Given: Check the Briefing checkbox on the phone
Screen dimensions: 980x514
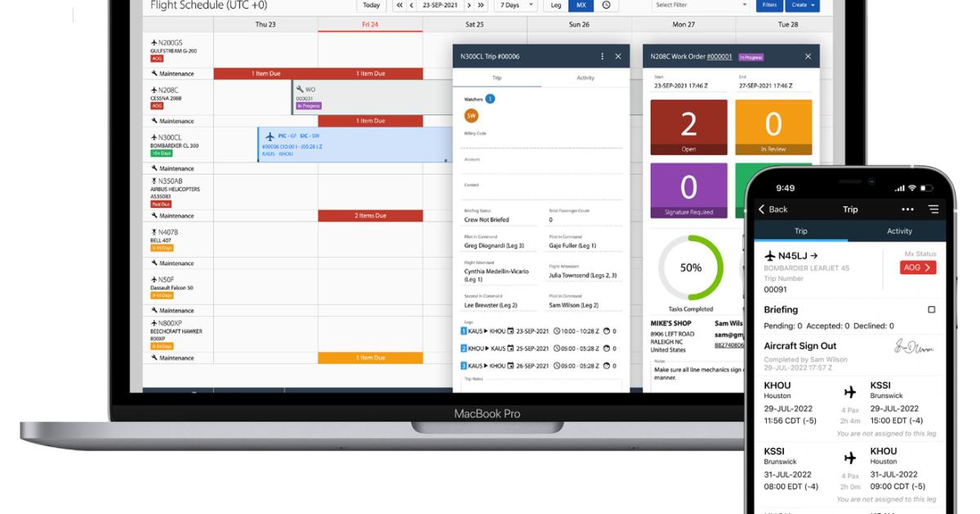Looking at the screenshot, I should (x=931, y=309).
